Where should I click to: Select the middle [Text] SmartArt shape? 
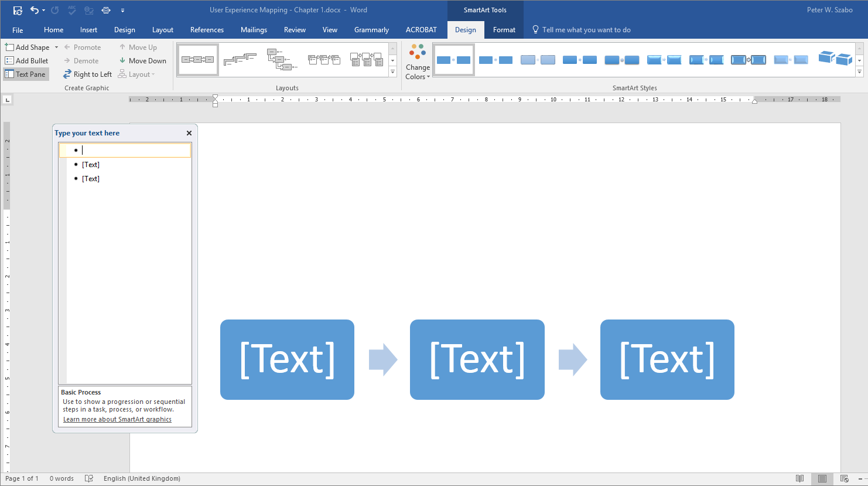point(477,359)
